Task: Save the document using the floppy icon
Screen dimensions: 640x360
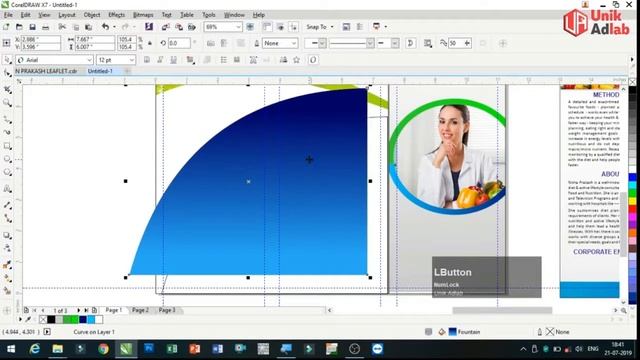Action: [32, 27]
